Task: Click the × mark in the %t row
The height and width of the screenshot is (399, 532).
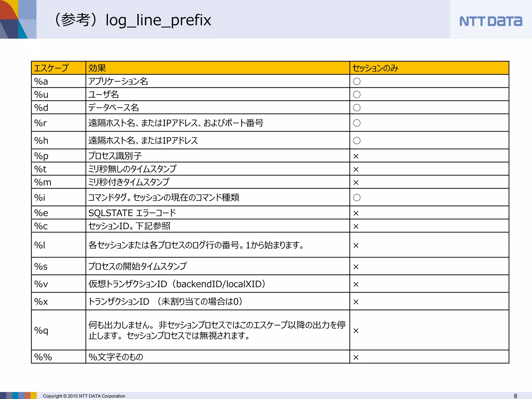Action: (356, 170)
